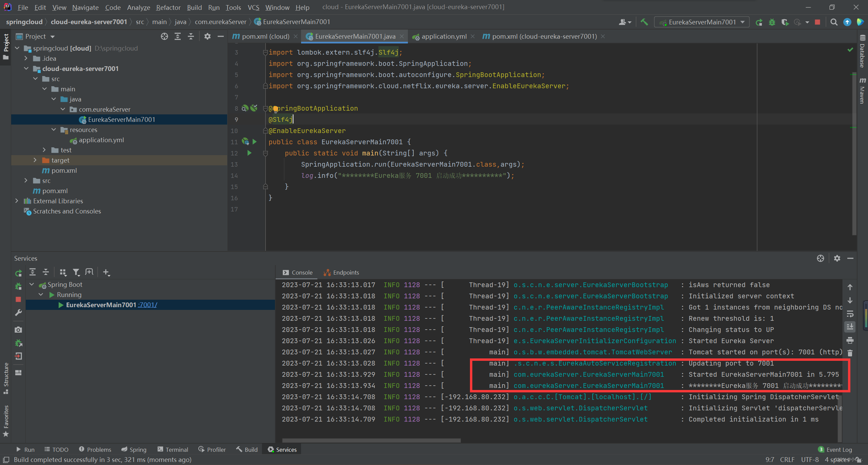The image size is (868, 465).
Task: Open the Terminal tool window button
Action: pyautogui.click(x=173, y=449)
